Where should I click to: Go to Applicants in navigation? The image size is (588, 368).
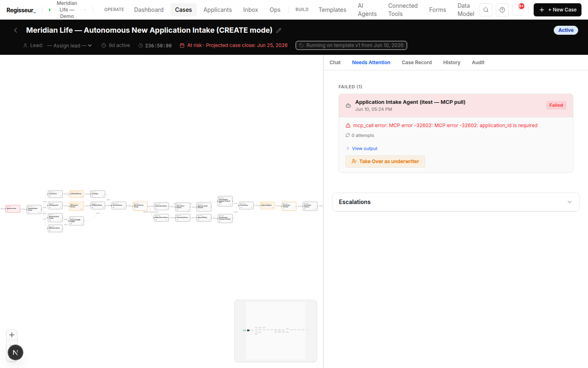[218, 10]
